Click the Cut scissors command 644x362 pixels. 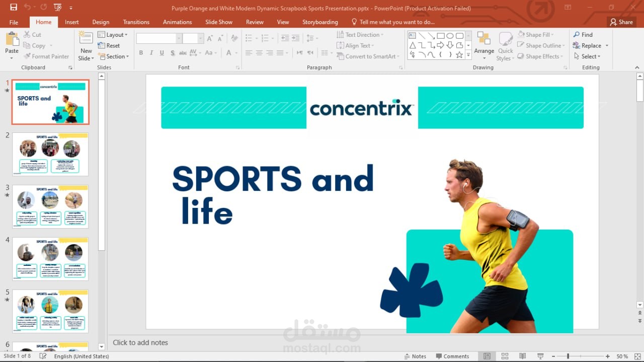pos(33,35)
